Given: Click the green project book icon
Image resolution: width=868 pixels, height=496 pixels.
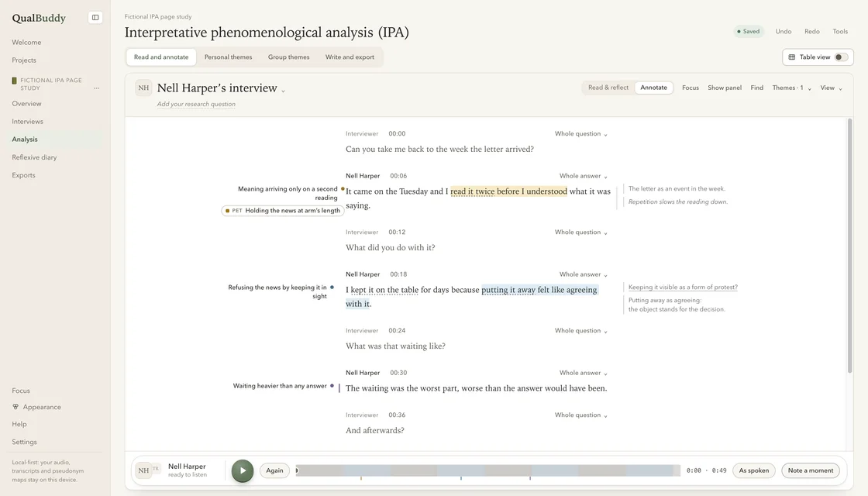Looking at the screenshot, I should [15, 81].
